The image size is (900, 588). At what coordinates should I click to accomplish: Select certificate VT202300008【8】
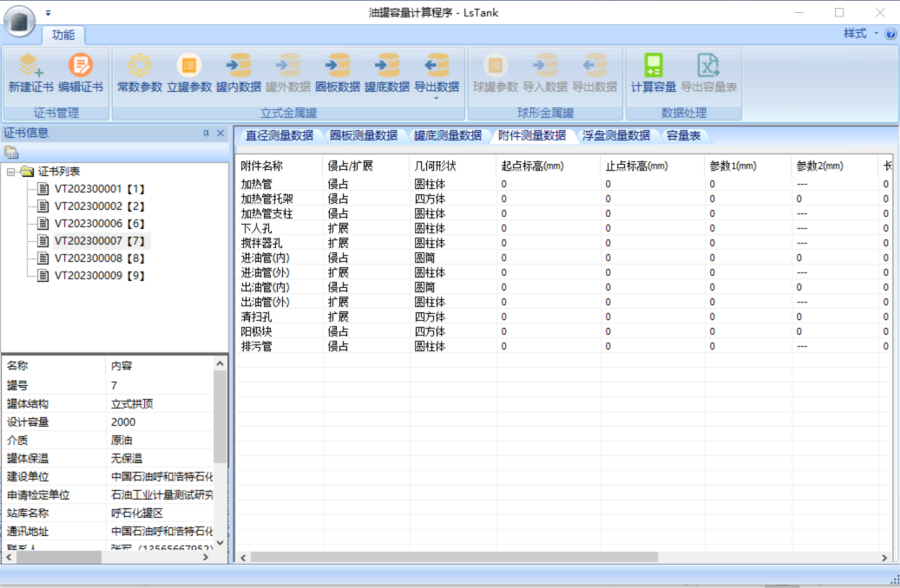[x=99, y=258]
